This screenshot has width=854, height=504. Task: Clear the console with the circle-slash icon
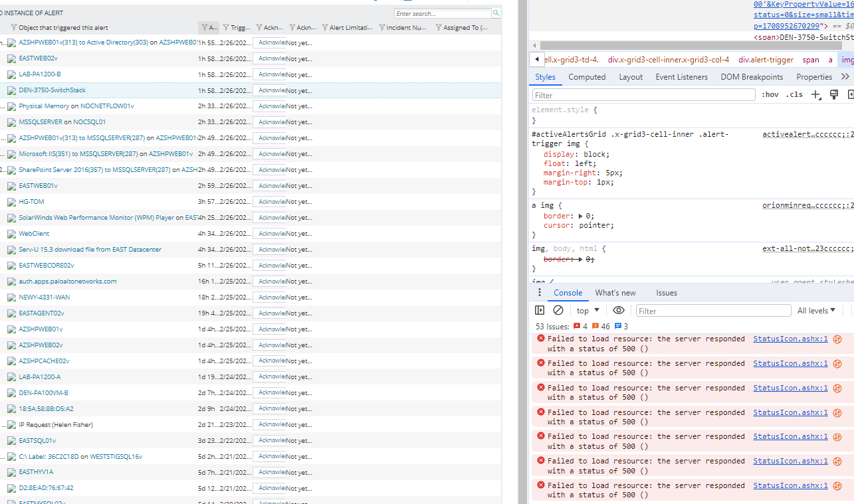(558, 310)
